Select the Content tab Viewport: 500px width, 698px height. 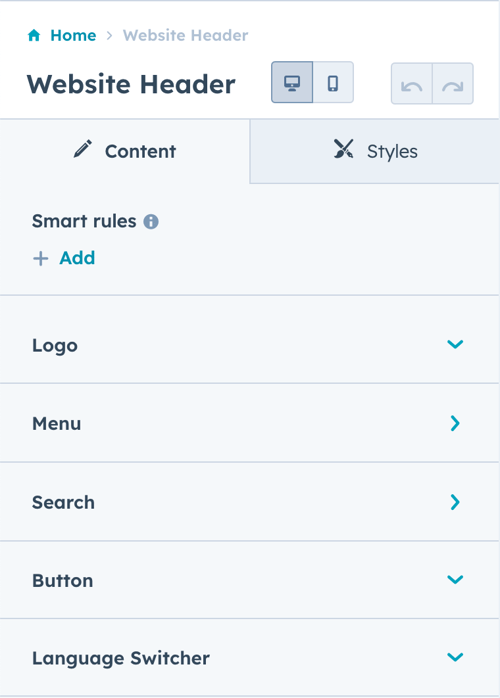(125, 151)
